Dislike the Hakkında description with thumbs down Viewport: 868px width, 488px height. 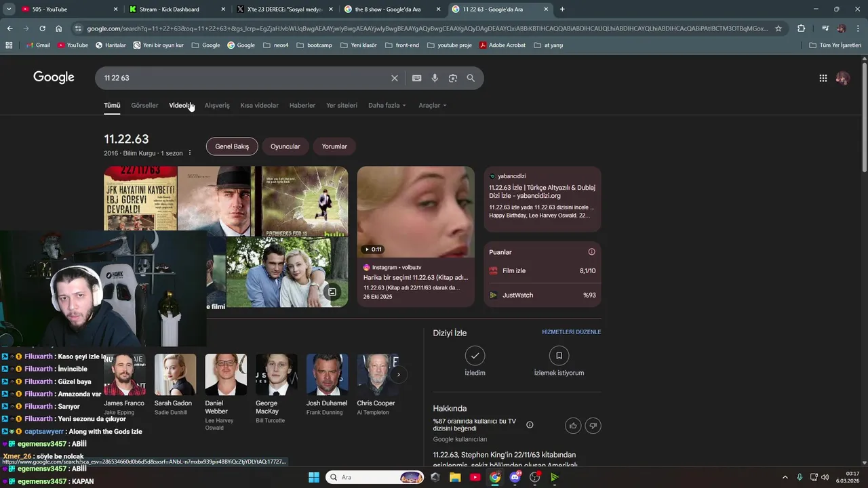point(593,425)
